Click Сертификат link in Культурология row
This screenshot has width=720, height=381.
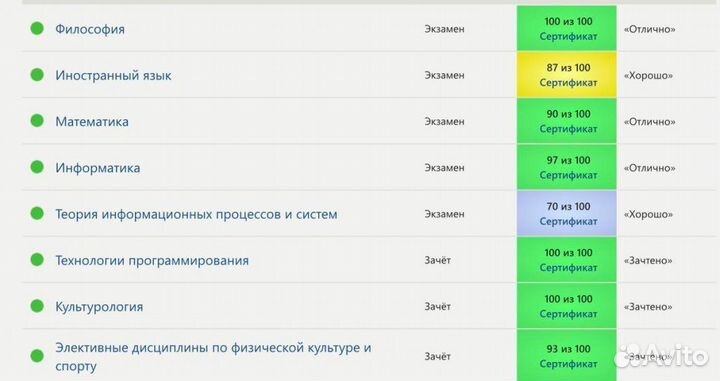point(568,314)
